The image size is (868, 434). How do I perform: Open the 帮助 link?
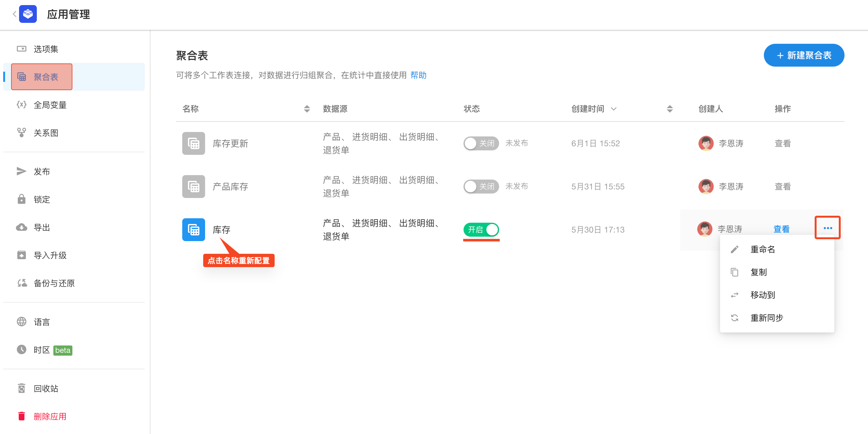point(418,75)
